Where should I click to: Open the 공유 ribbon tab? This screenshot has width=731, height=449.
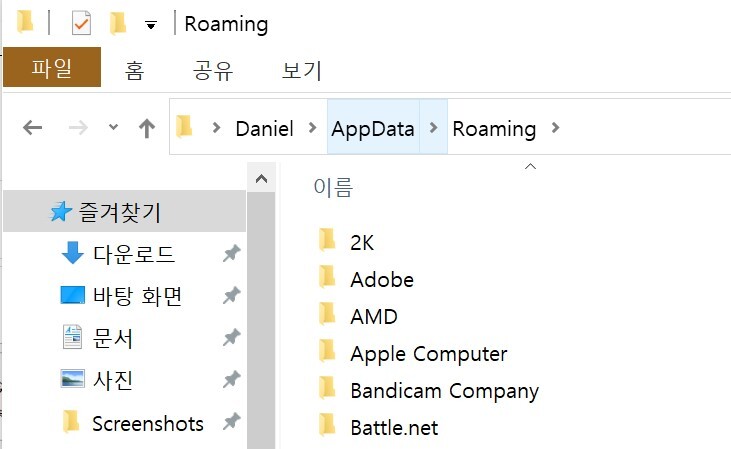point(213,70)
